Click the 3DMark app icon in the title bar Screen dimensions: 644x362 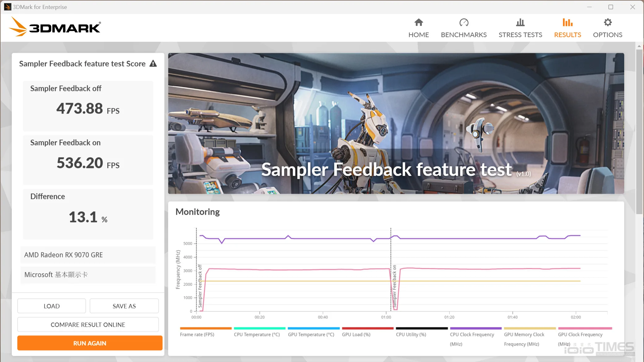(7, 7)
